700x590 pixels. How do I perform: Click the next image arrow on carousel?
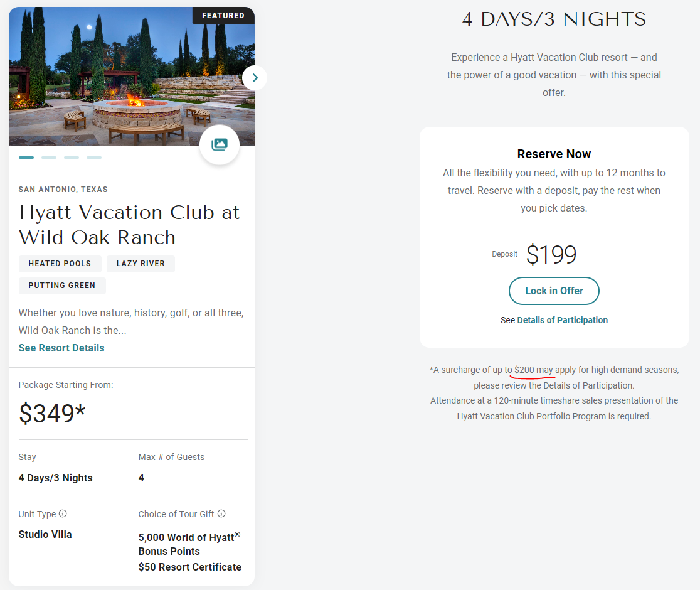click(x=255, y=78)
